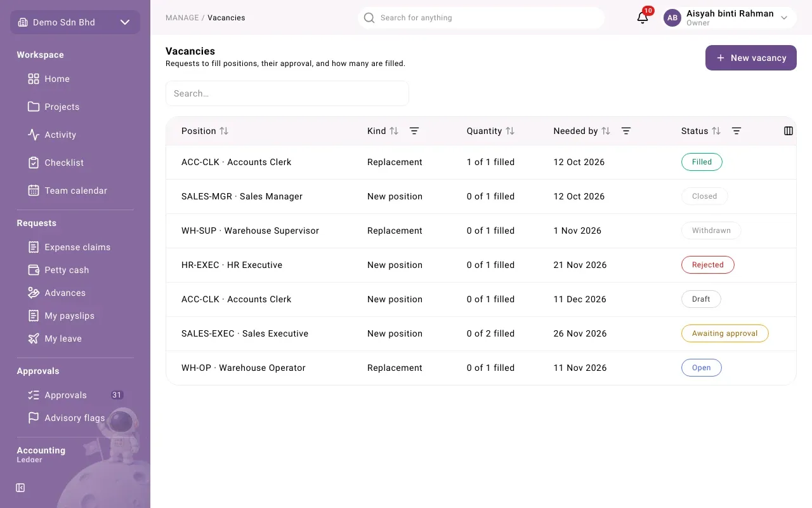This screenshot has width=812, height=508.
Task: Open the user account dropdown chevron
Action: click(x=784, y=18)
